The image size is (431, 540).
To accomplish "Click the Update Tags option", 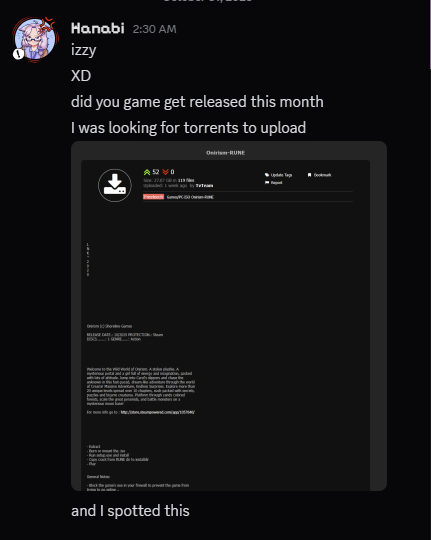I will tap(278, 175).
